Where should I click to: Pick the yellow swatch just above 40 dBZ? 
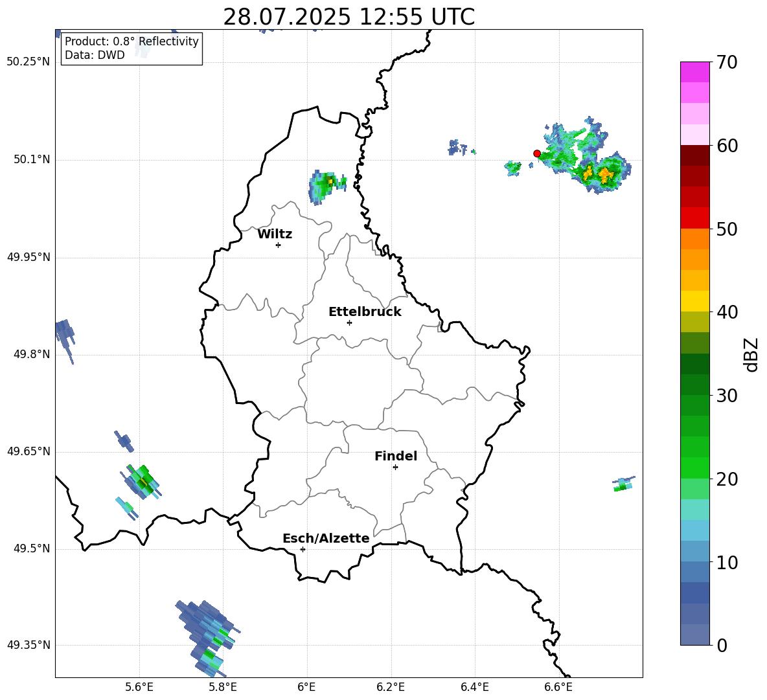(x=694, y=301)
